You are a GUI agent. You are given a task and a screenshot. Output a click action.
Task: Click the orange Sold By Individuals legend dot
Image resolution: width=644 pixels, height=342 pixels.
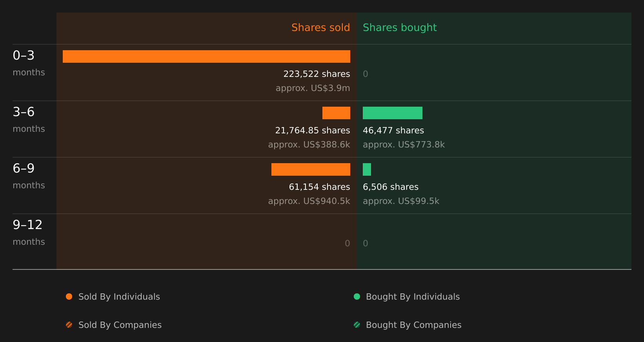click(x=69, y=297)
